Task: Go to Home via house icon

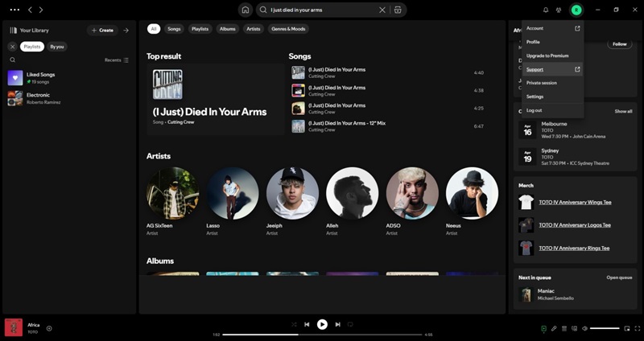Action: (x=246, y=10)
